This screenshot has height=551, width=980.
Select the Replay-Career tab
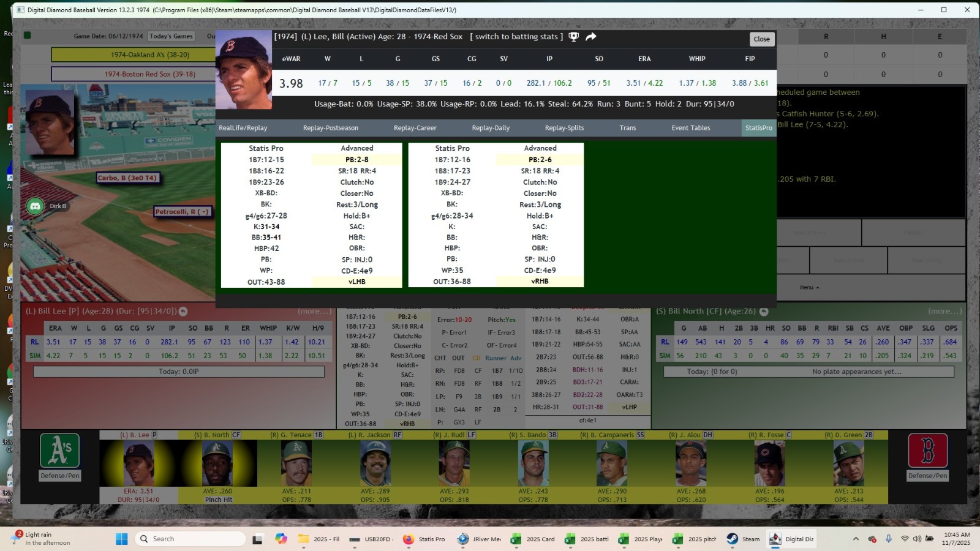click(415, 128)
